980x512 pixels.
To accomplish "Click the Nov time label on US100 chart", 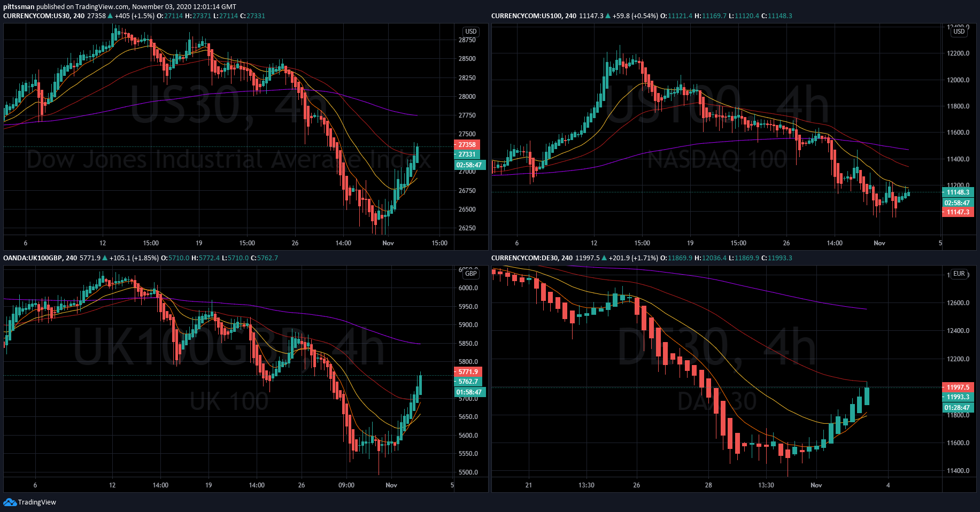I will (x=879, y=243).
